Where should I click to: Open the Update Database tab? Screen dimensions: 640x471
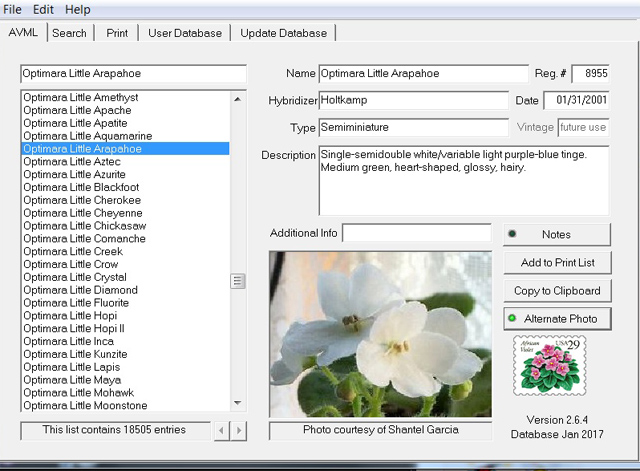pos(283,33)
